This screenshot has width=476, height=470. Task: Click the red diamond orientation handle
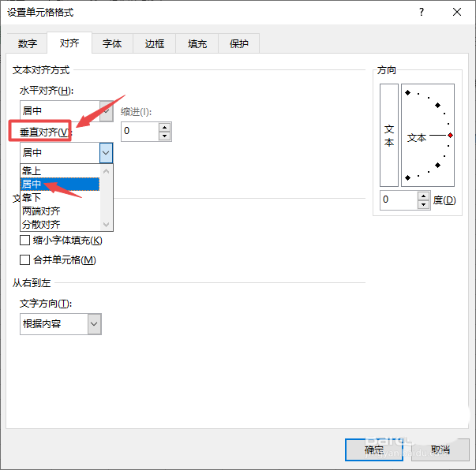(x=450, y=136)
